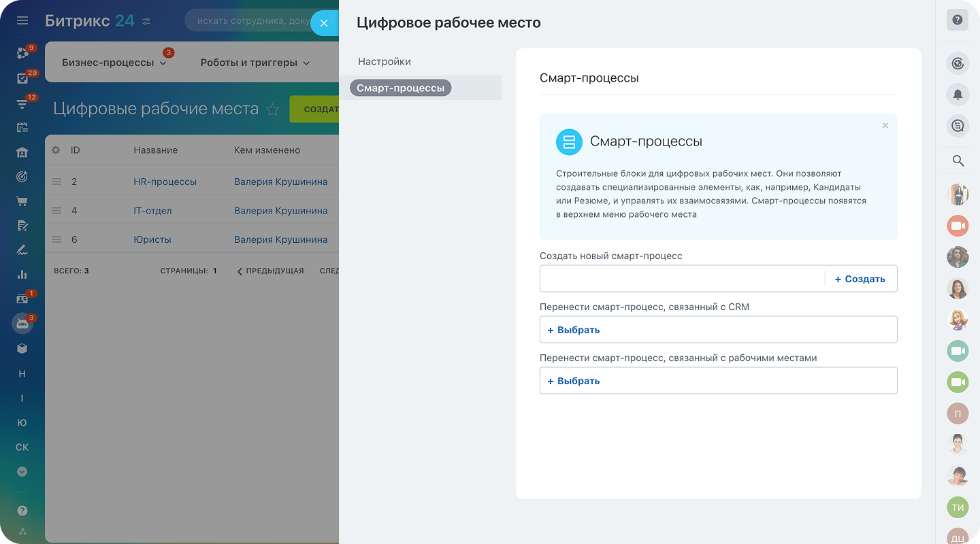Expand more items chevron in left sidebar

22,471
